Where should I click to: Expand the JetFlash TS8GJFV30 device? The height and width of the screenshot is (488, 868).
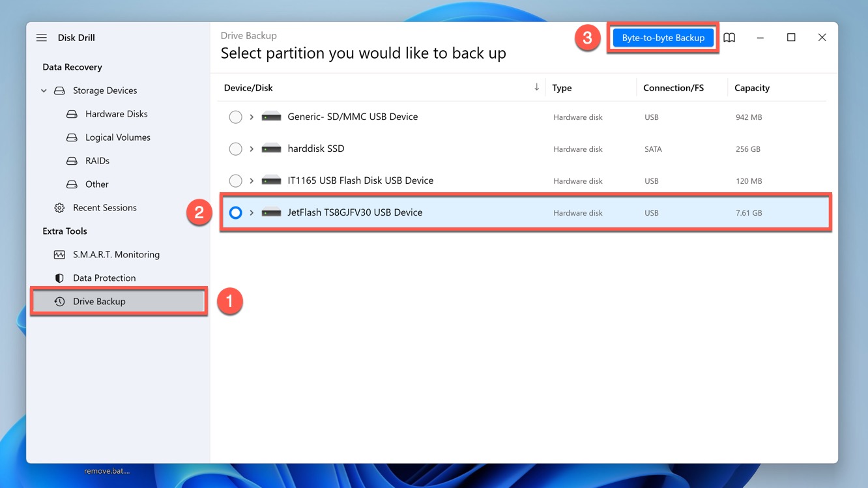(x=252, y=212)
